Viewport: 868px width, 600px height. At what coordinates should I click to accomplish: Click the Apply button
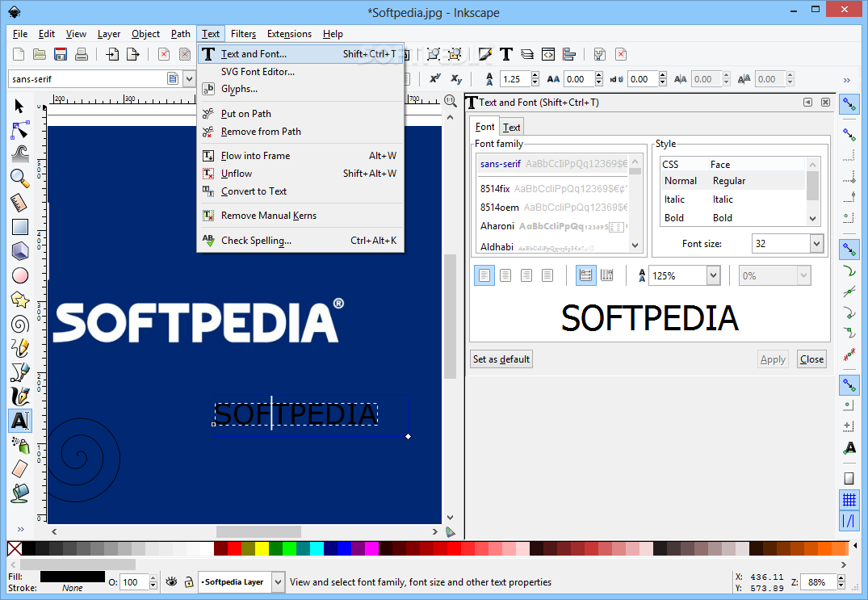point(773,359)
